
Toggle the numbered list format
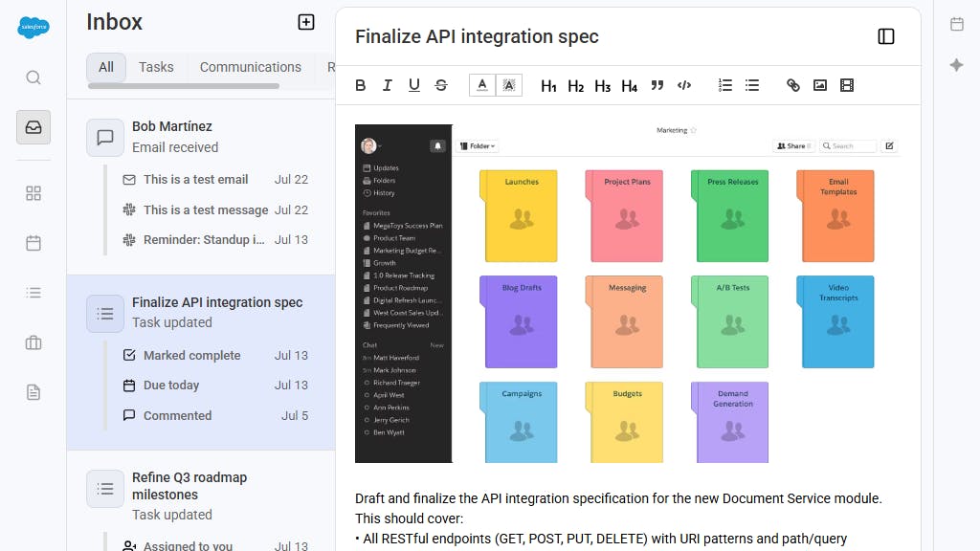pos(725,85)
